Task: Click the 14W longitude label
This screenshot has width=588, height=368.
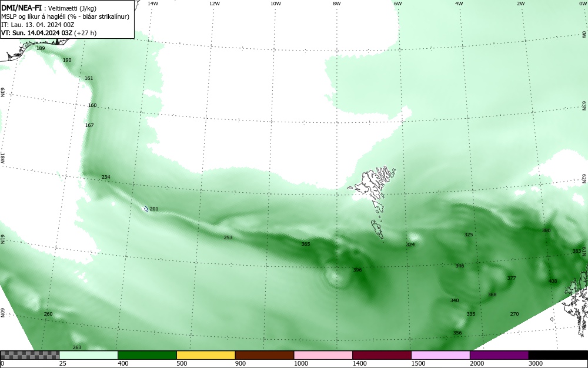Action: (153, 4)
